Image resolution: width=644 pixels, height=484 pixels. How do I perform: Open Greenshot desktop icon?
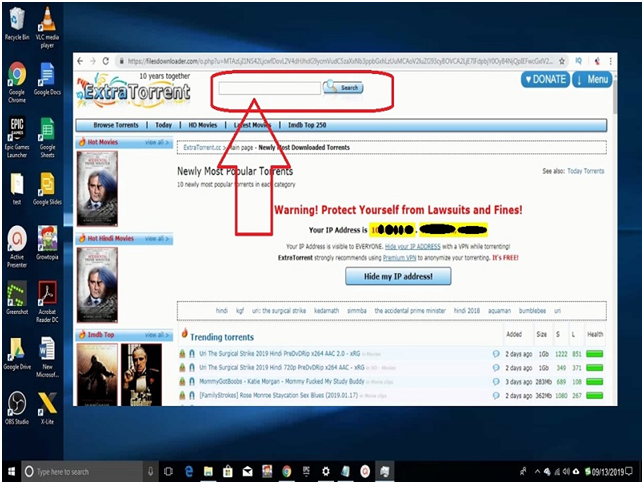pyautogui.click(x=17, y=297)
